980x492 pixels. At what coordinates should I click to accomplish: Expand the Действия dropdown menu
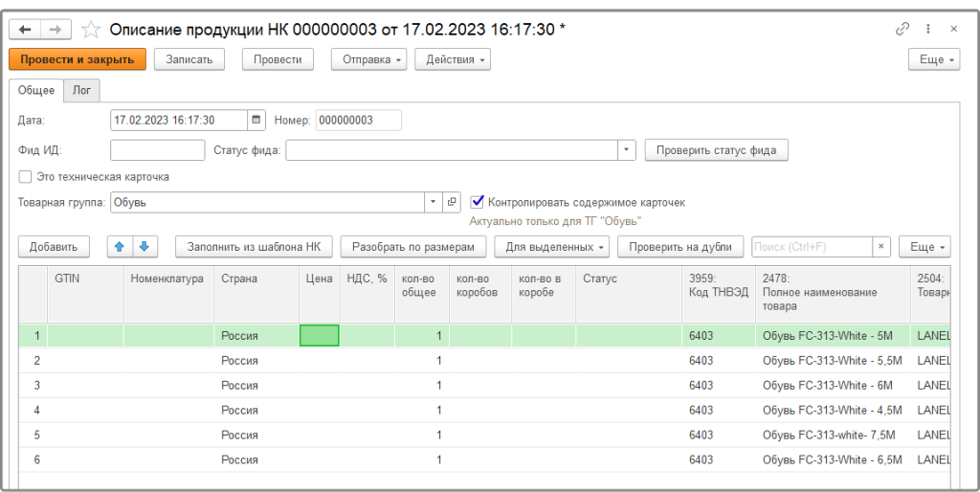pos(453,59)
